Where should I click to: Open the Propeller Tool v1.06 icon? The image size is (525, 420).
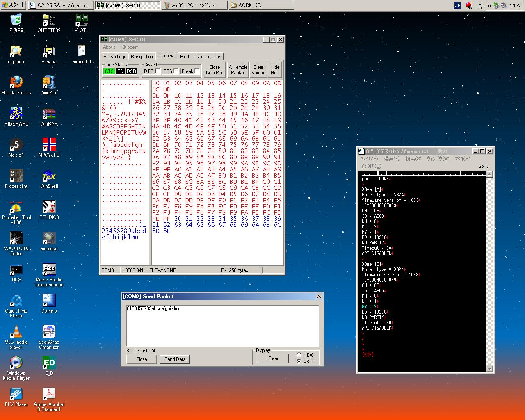point(16,207)
